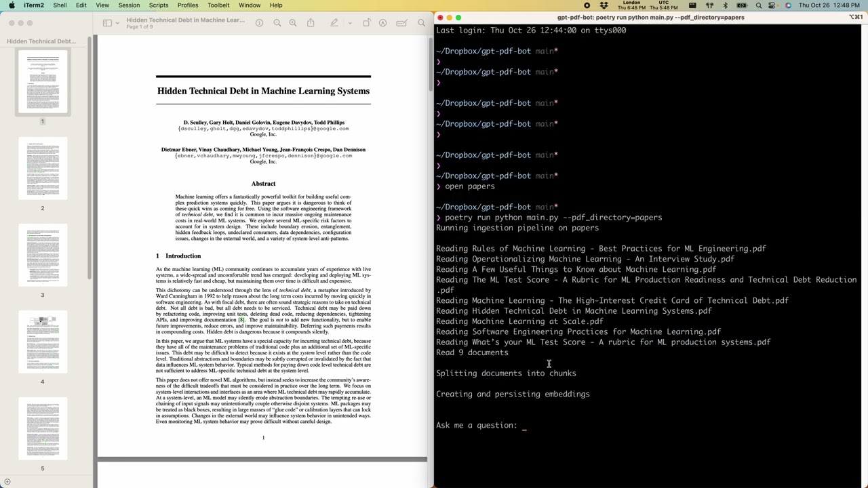Click the sidebar title 'Hidden Technical Debt...'
Screen dimensions: 868x488
tap(41, 41)
